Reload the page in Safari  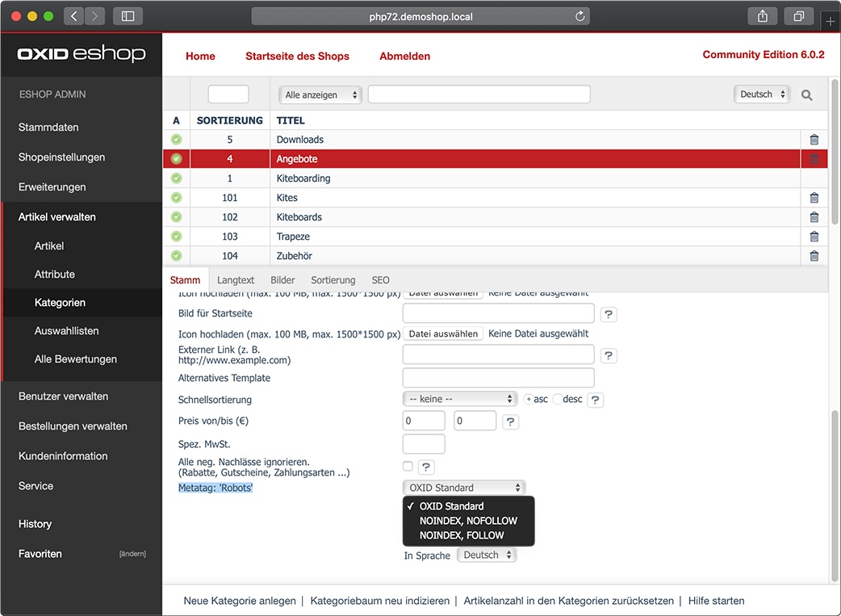pos(579,17)
